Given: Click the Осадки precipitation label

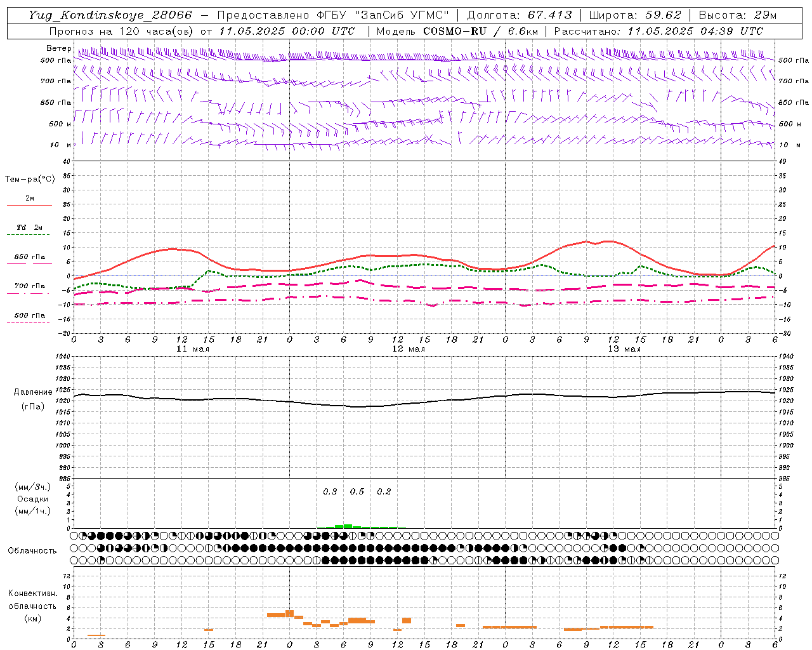Looking at the screenshot, I should [32, 499].
